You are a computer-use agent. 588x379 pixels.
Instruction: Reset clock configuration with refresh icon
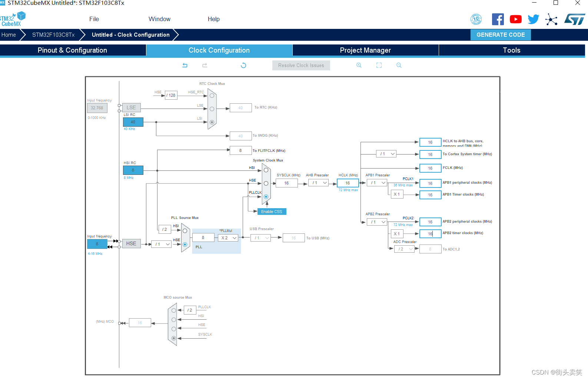[x=243, y=65]
